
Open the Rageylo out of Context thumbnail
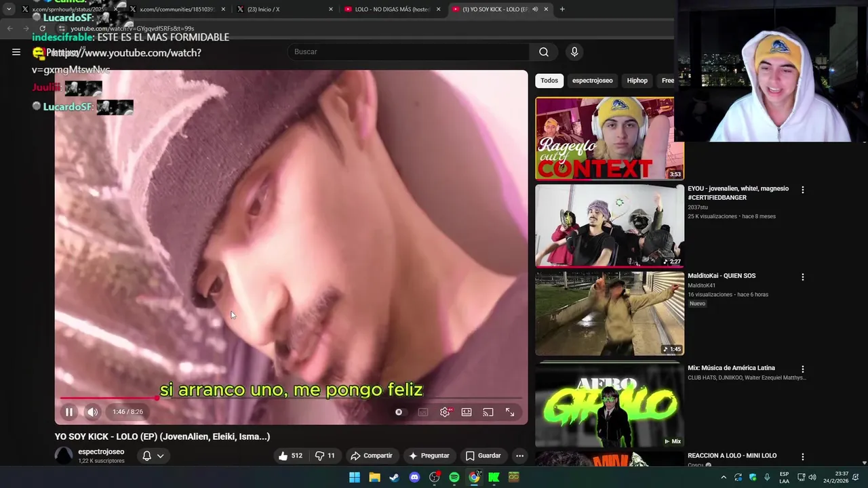pos(609,138)
